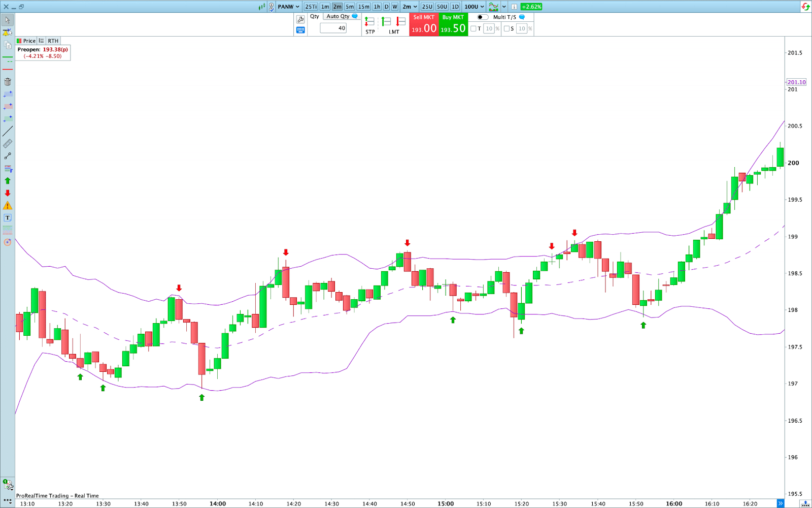The height and width of the screenshot is (508, 812).
Task: Click the Buy MKT button
Action: pos(453,25)
